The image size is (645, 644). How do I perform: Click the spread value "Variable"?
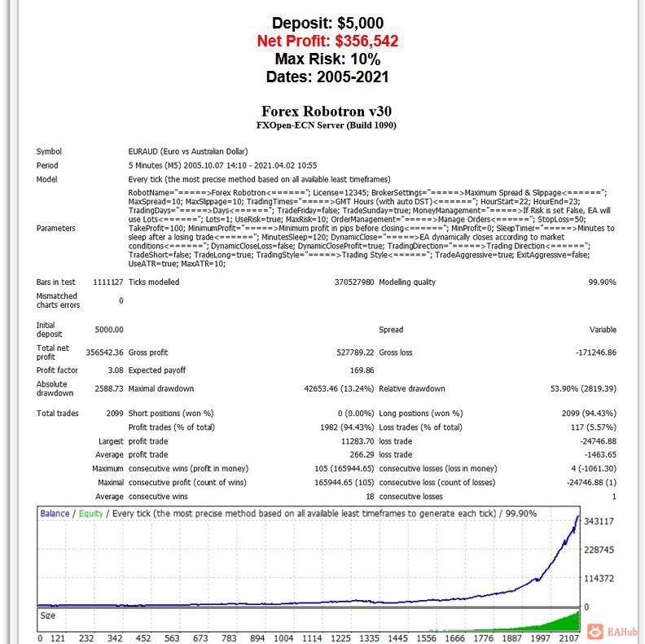pyautogui.click(x=603, y=330)
